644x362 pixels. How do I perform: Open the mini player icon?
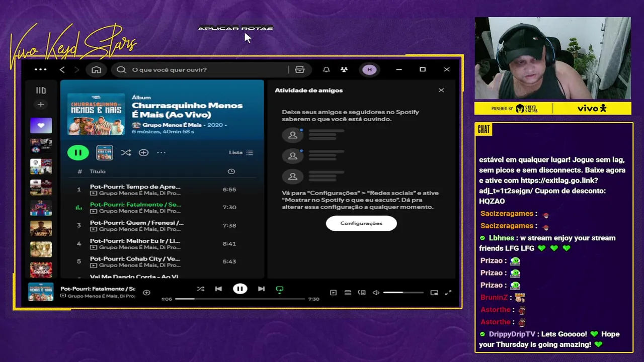(x=434, y=293)
